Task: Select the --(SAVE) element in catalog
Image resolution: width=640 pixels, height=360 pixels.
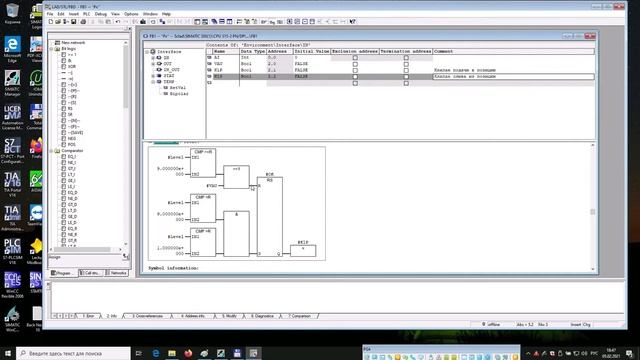Action: [x=75, y=133]
